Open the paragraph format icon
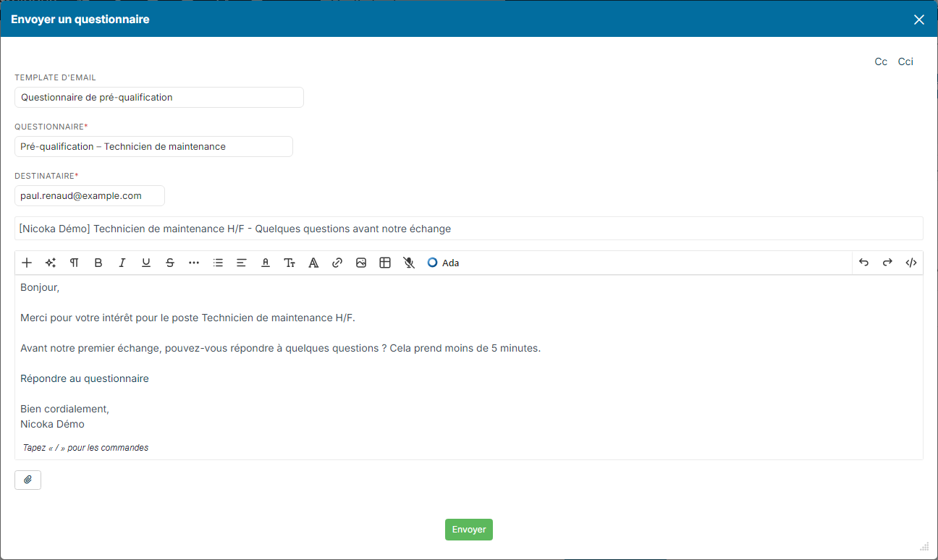938x560 pixels. 75,263
